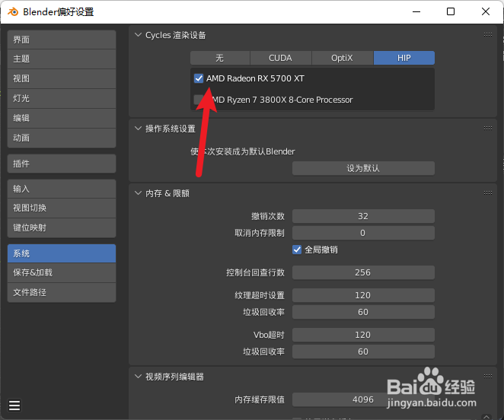Collapse the 内存 & 限额 panel
The height and width of the screenshot is (420, 504).
point(139,193)
